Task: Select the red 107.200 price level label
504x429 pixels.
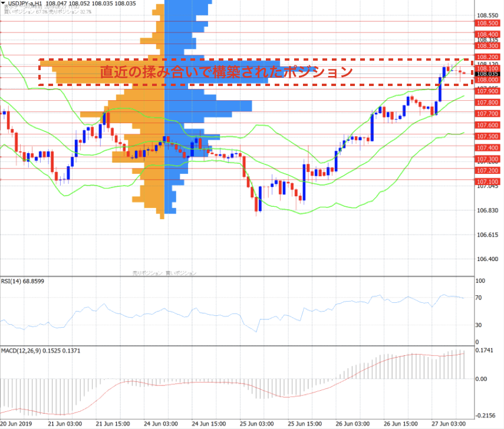Action: point(487,170)
